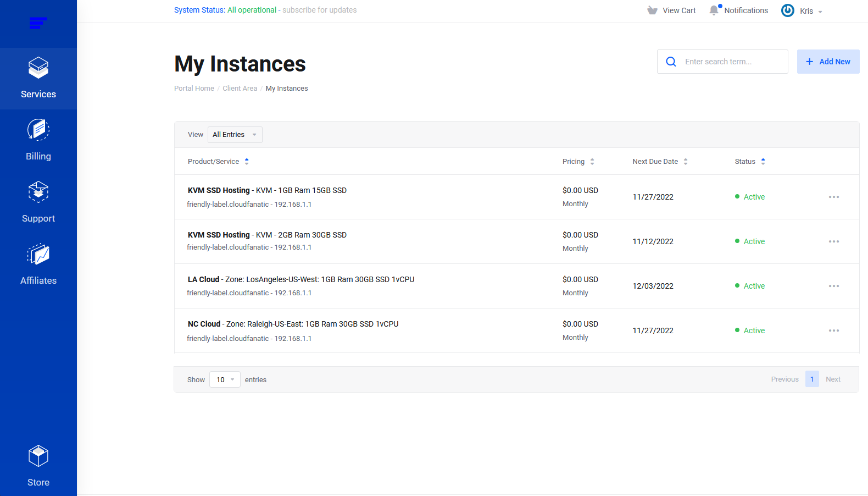Sort table by Product/Service column
Image resolution: width=868 pixels, height=496 pixels.
(x=218, y=162)
